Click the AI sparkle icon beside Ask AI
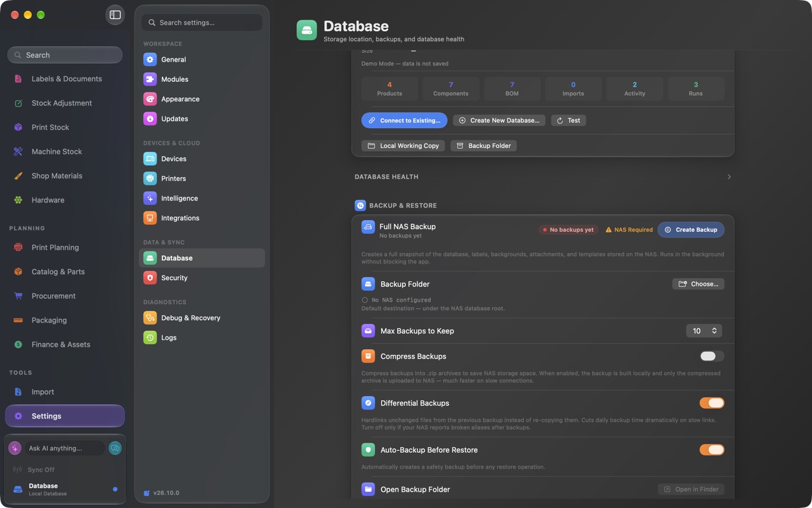This screenshot has height=508, width=812. point(15,448)
